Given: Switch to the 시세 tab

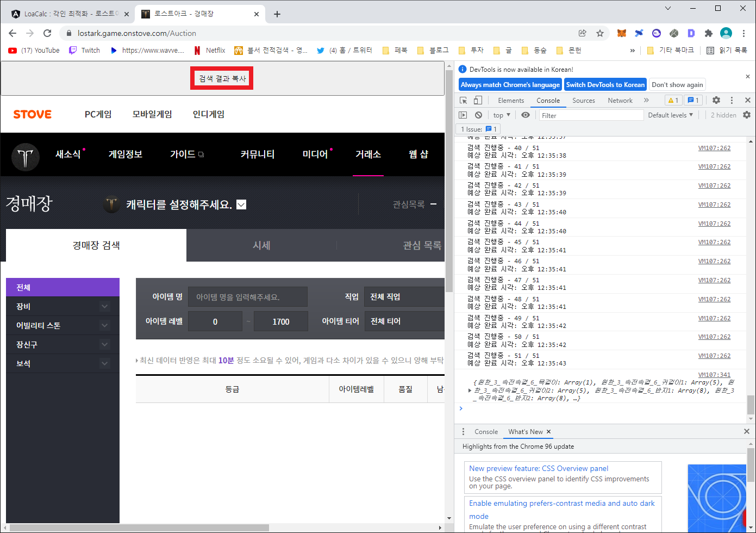Looking at the screenshot, I should pyautogui.click(x=262, y=245).
